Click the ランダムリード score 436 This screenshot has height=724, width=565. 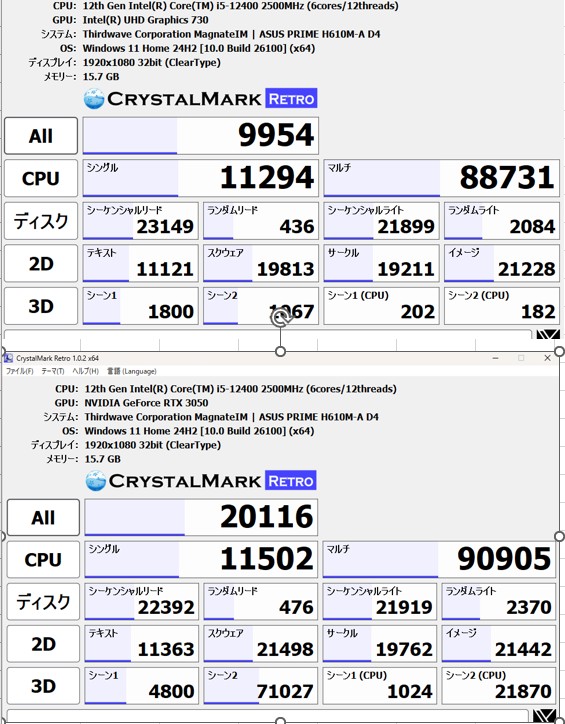click(x=261, y=221)
